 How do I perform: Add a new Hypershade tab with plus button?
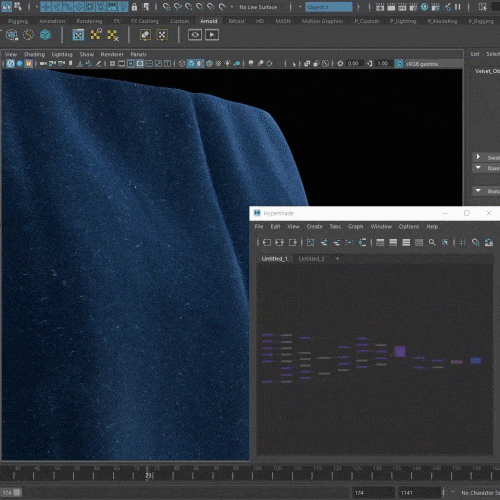tap(337, 259)
